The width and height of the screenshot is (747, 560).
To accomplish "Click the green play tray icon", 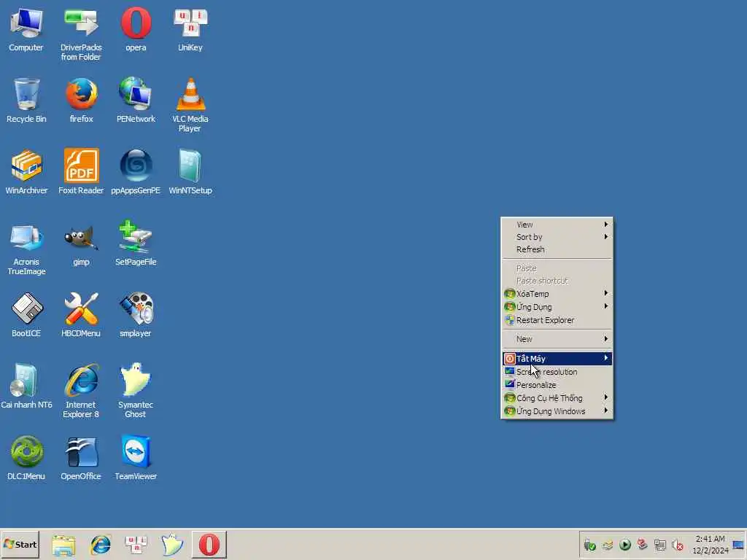I will tap(625, 545).
